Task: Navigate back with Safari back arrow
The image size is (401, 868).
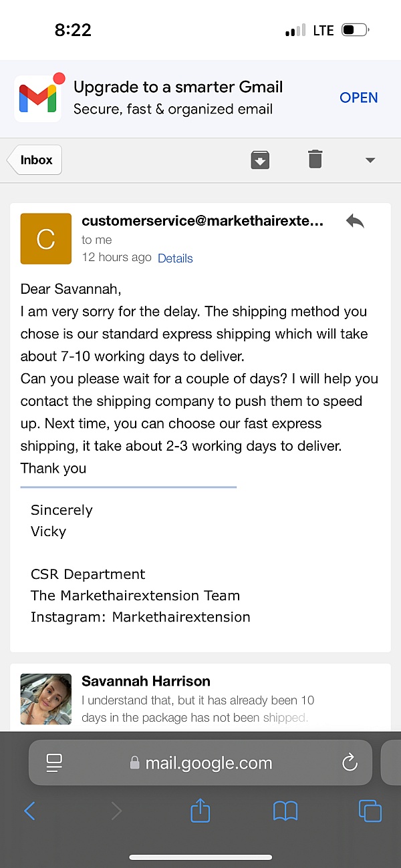Action: point(29,811)
